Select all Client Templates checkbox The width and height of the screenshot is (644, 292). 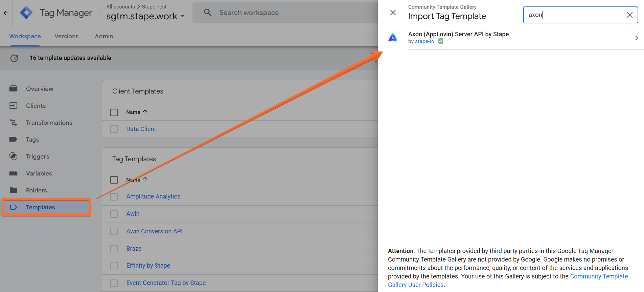click(114, 112)
